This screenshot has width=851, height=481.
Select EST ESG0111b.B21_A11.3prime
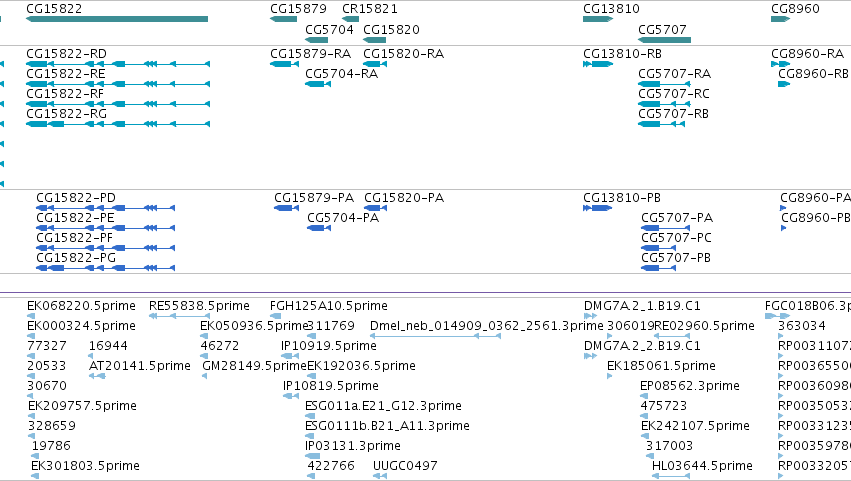[x=310, y=436]
